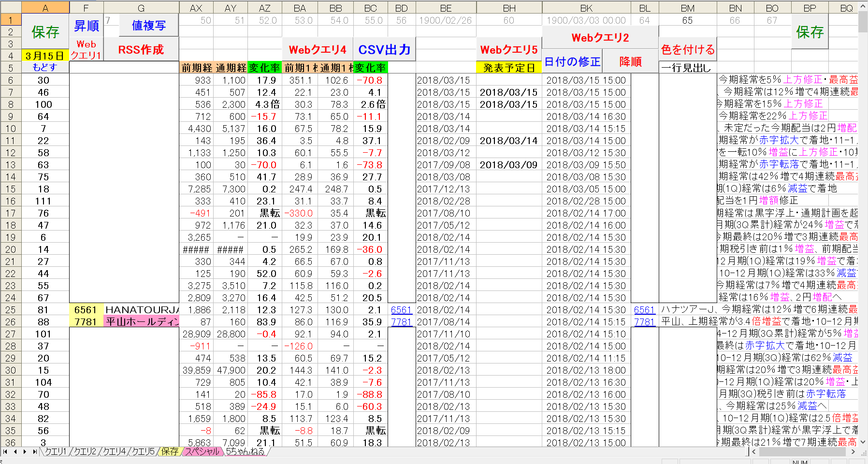
Task: Select column header AX
Action: coord(196,8)
